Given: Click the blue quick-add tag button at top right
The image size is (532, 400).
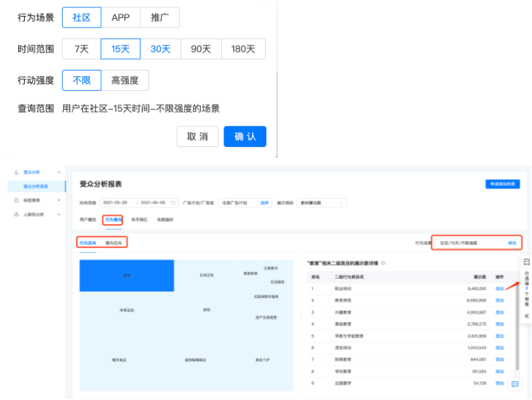Looking at the screenshot, I should tap(502, 184).
